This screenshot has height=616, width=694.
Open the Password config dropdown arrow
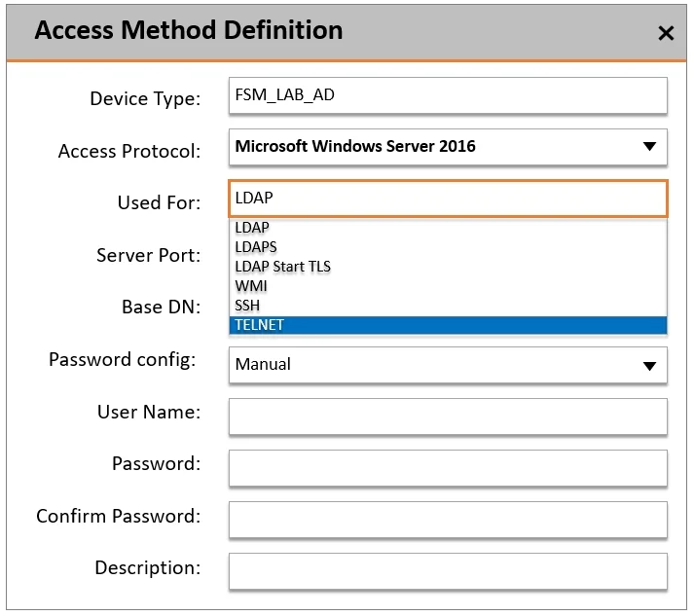(x=649, y=366)
